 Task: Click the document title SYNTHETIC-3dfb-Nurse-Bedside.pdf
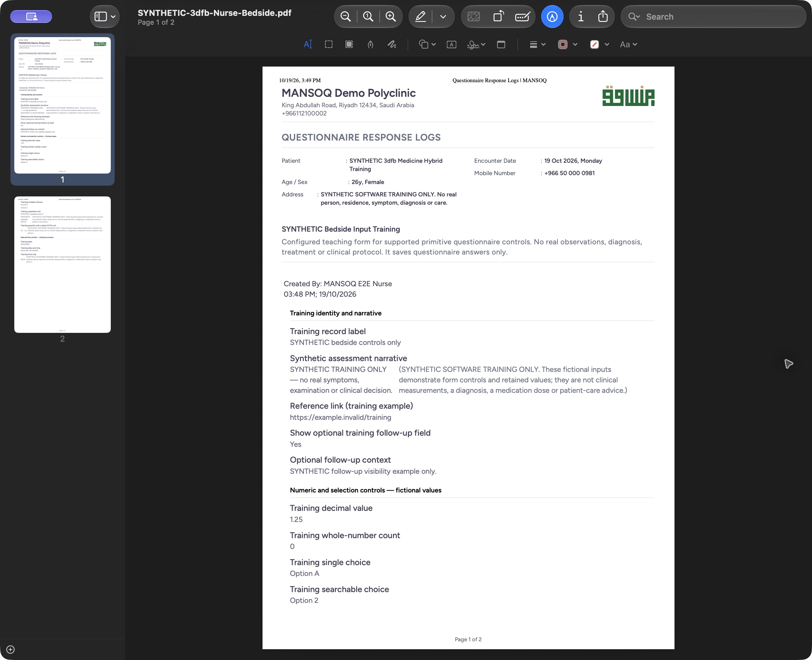pyautogui.click(x=215, y=13)
